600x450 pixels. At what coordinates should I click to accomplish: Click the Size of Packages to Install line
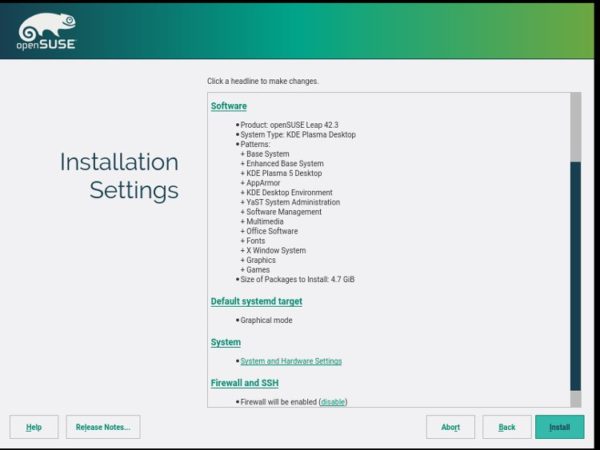pyautogui.click(x=298, y=280)
